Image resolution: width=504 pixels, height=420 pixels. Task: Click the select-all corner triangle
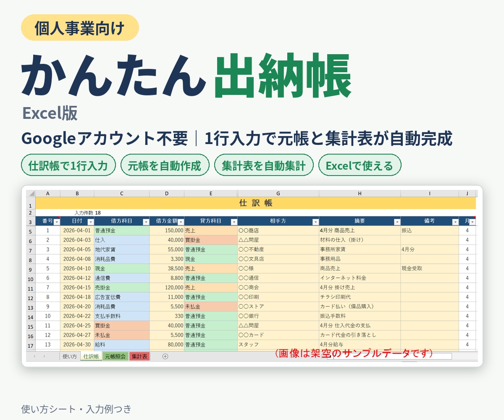point(31,194)
